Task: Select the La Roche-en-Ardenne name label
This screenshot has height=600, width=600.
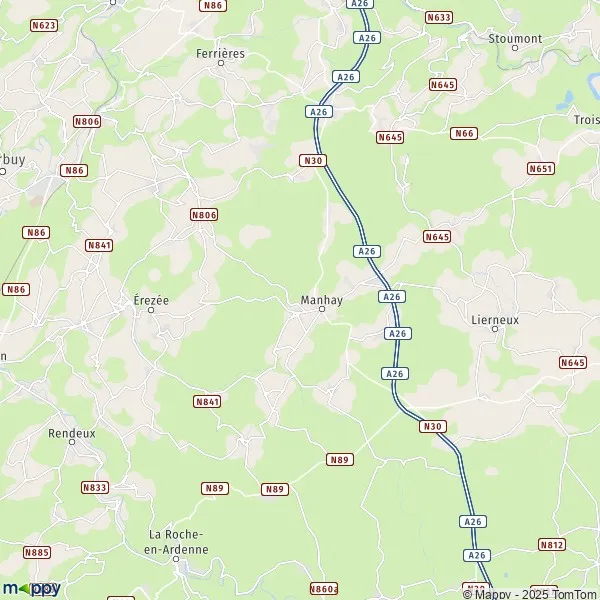Action: tap(176, 542)
